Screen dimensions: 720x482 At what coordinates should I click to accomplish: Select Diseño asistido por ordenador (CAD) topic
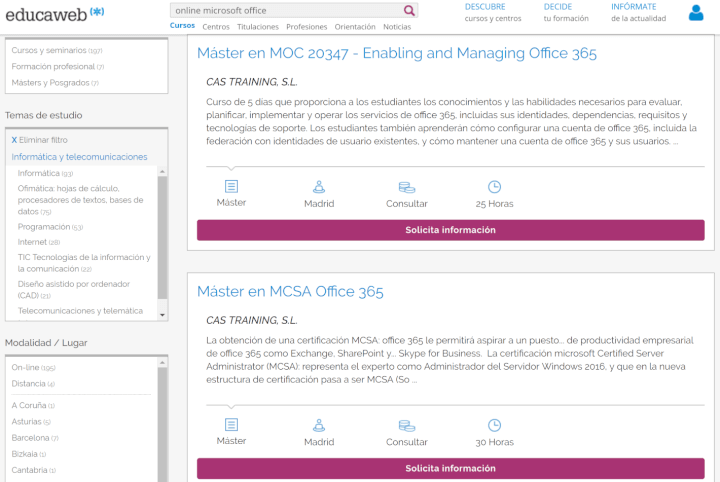(73, 290)
